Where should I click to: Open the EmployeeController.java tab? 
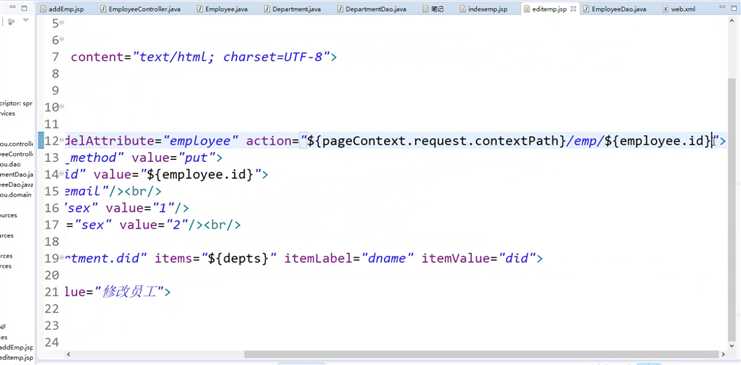tap(139, 9)
